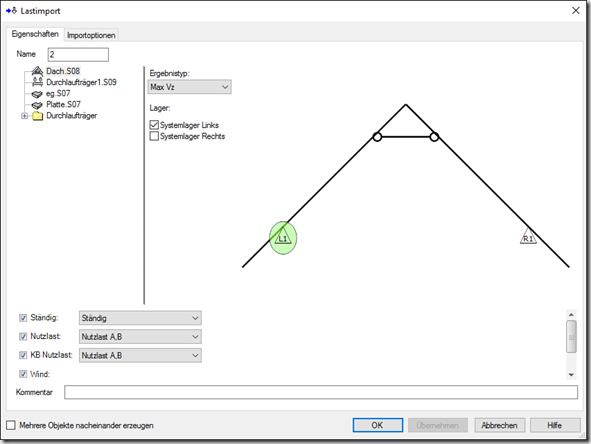
Task: Choose the Platte.S07 slab icon
Action: click(x=37, y=105)
